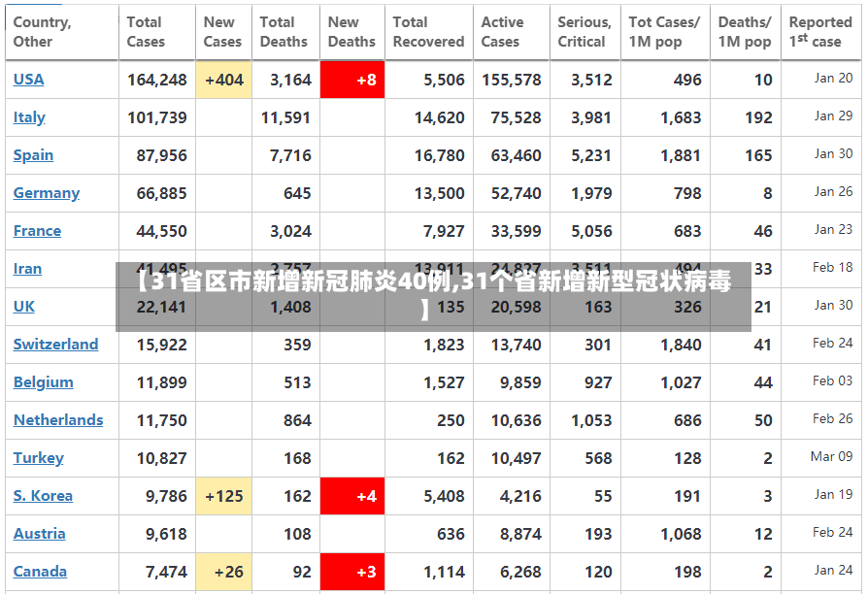Select S. Korea new deaths +4
The image size is (868, 594).
(x=352, y=496)
